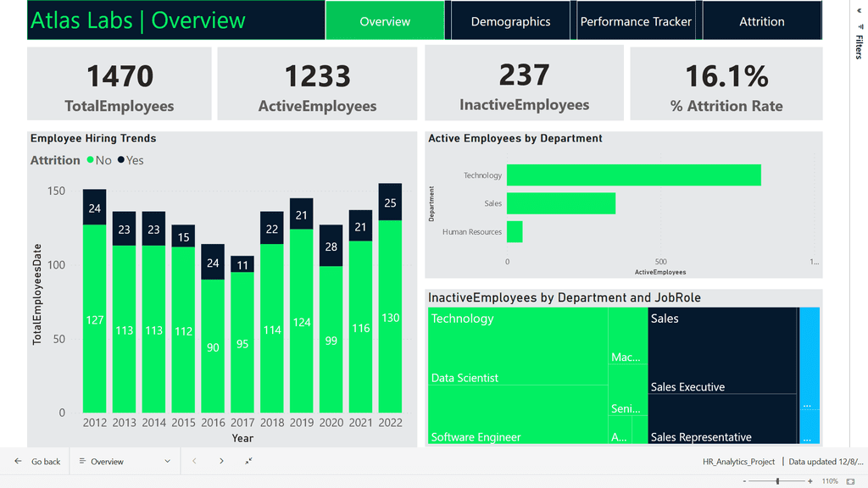Click the Employee Hiring Trends chart title
Screen dimensions: 868x488
point(93,138)
